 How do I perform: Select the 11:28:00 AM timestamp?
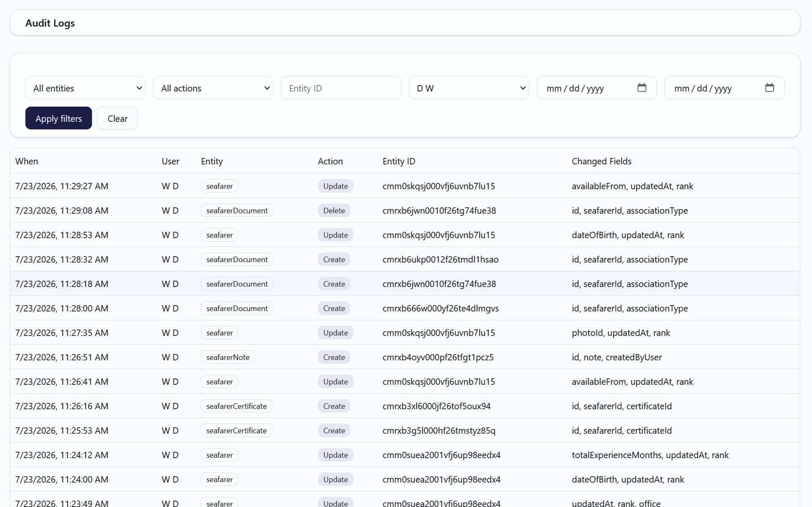pos(62,308)
